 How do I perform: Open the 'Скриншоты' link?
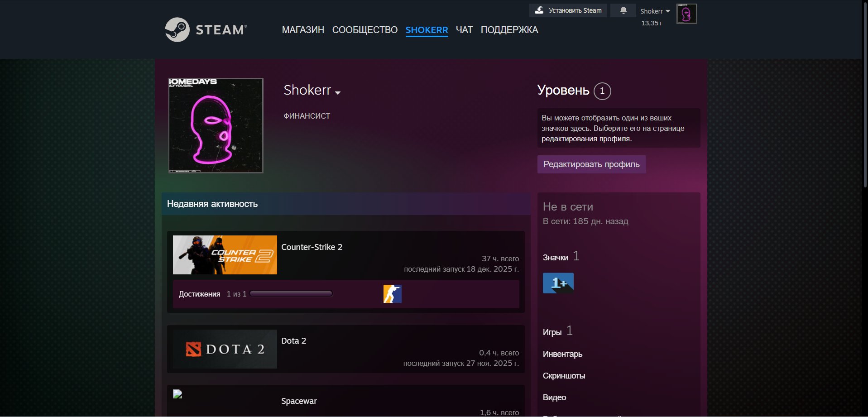click(x=564, y=376)
